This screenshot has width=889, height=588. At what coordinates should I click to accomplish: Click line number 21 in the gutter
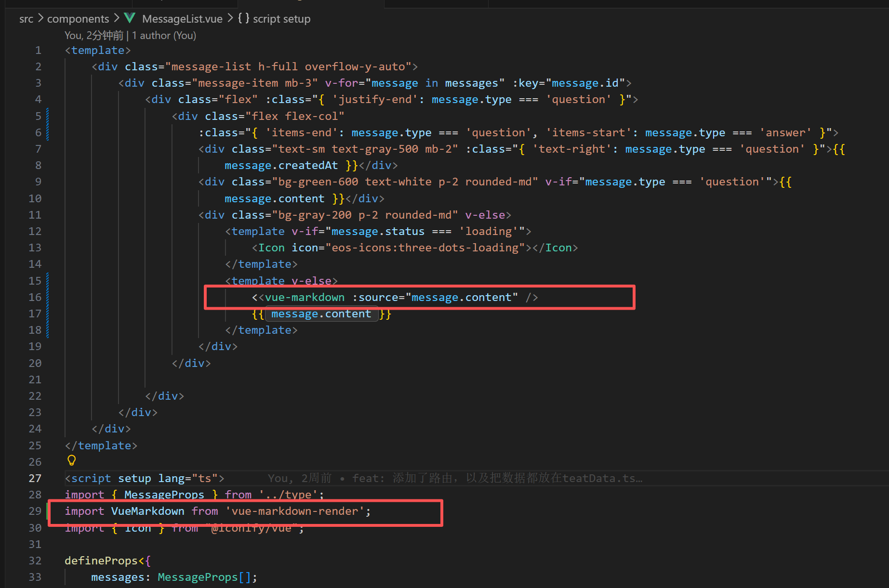click(35, 379)
